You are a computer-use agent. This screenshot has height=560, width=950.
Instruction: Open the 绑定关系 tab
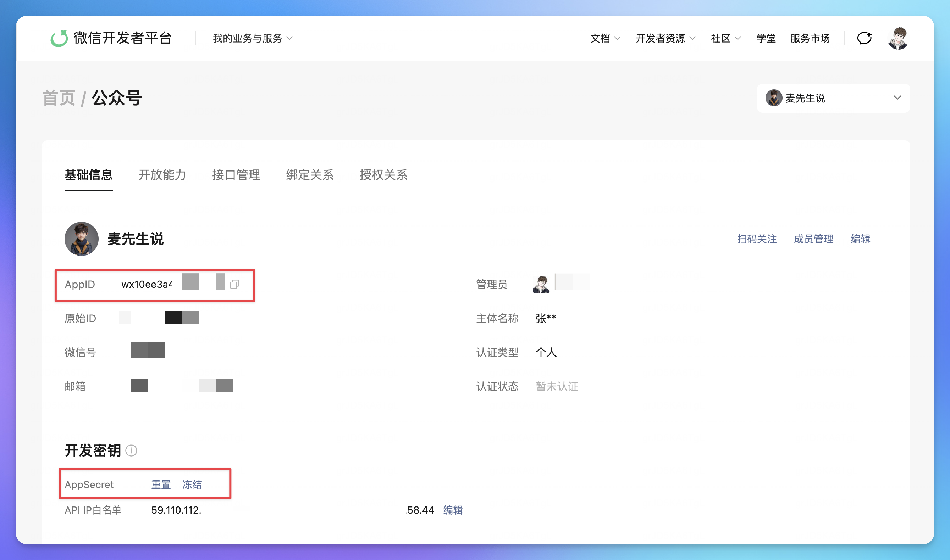point(310,175)
